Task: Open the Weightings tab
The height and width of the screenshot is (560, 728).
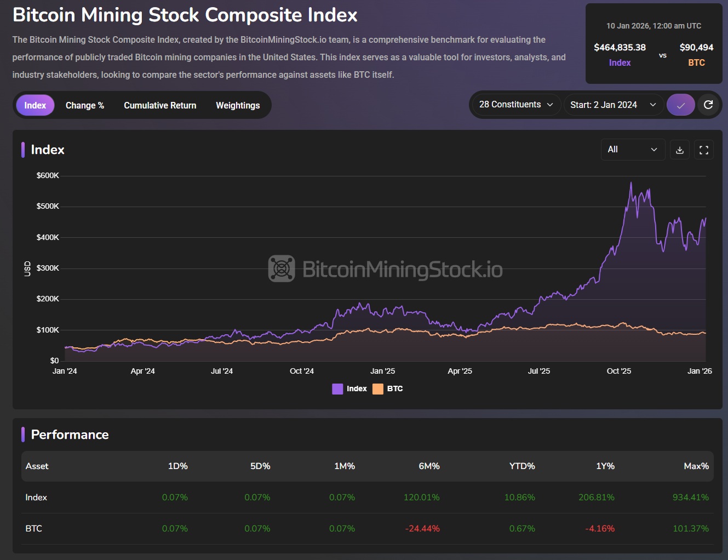Action: click(238, 105)
